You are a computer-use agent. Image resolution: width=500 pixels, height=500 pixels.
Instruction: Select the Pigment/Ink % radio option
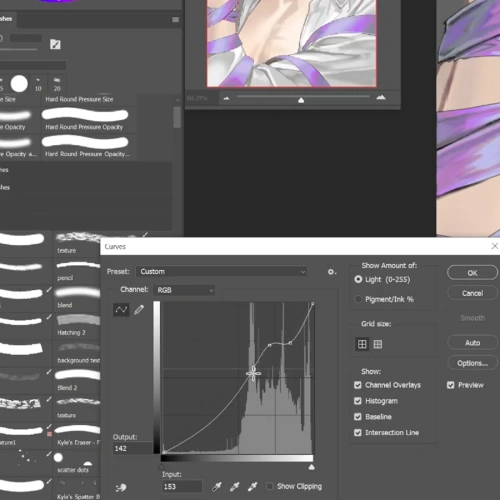[358, 299]
